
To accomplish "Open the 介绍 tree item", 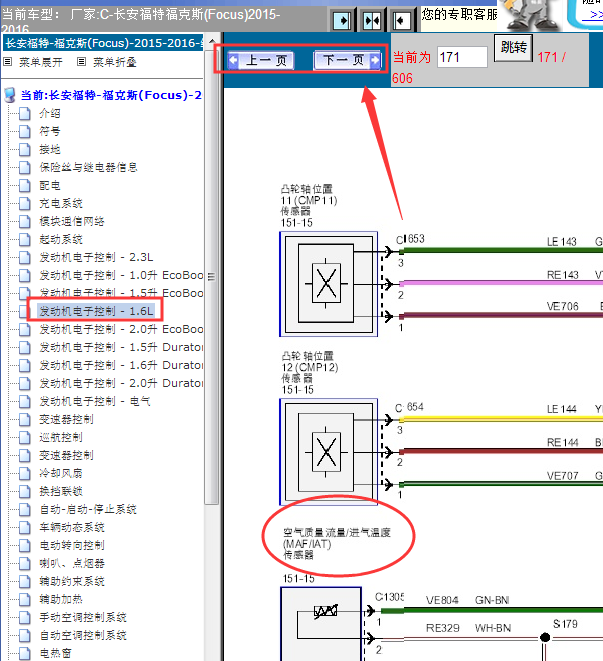I will 50,113.
